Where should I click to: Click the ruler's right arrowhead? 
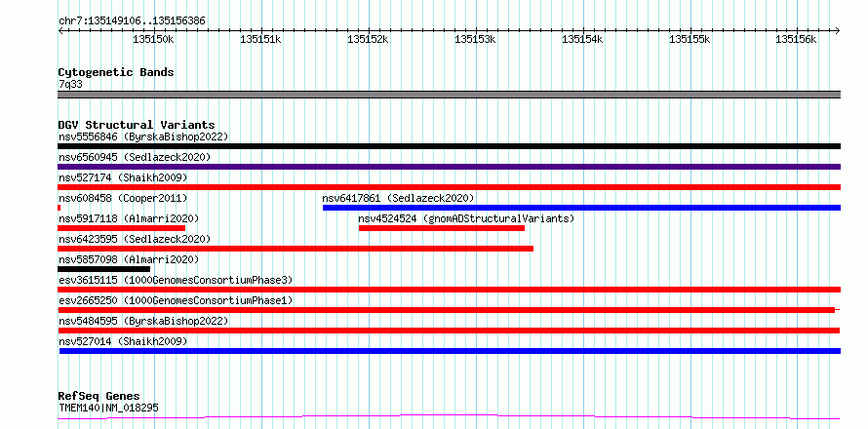tap(838, 30)
